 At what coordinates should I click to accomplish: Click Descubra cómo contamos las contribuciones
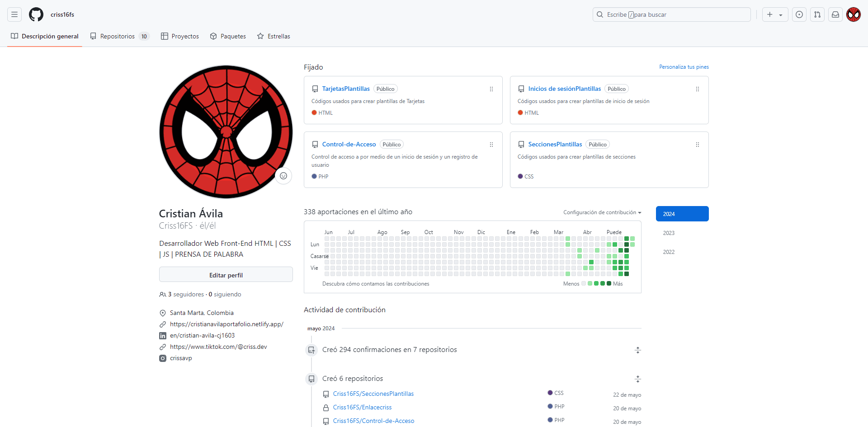[x=376, y=284]
